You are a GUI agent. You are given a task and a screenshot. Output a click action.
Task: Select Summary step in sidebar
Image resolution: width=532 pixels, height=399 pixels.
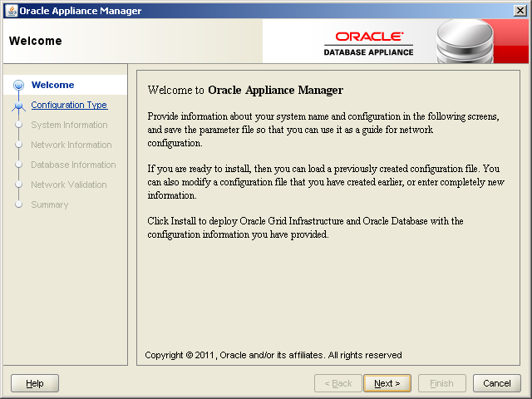point(50,205)
